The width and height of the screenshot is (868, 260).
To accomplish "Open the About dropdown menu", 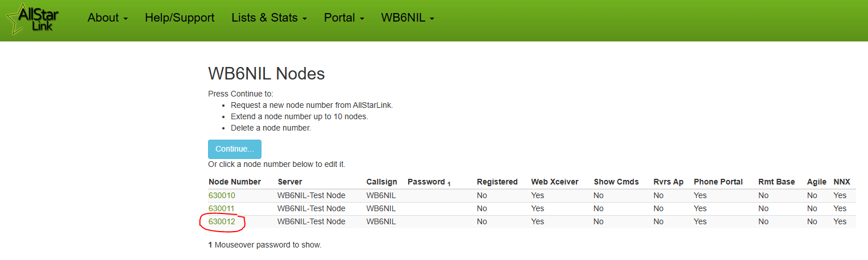I will [x=107, y=18].
